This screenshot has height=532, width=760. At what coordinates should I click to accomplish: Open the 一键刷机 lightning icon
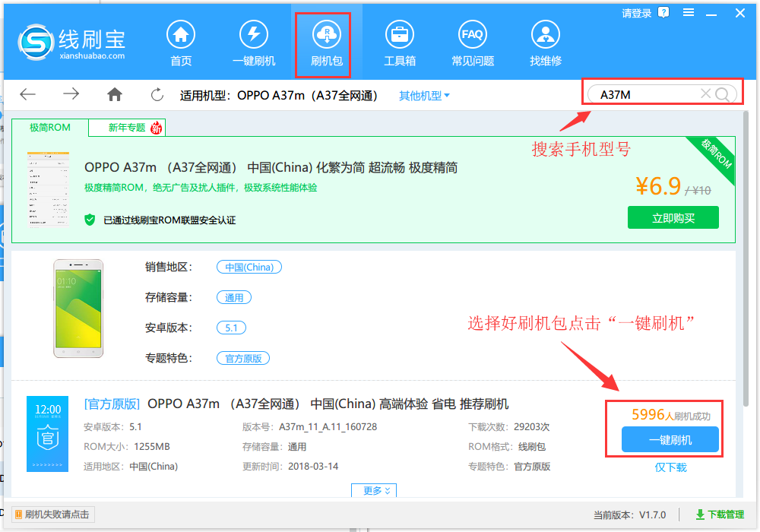(x=254, y=34)
